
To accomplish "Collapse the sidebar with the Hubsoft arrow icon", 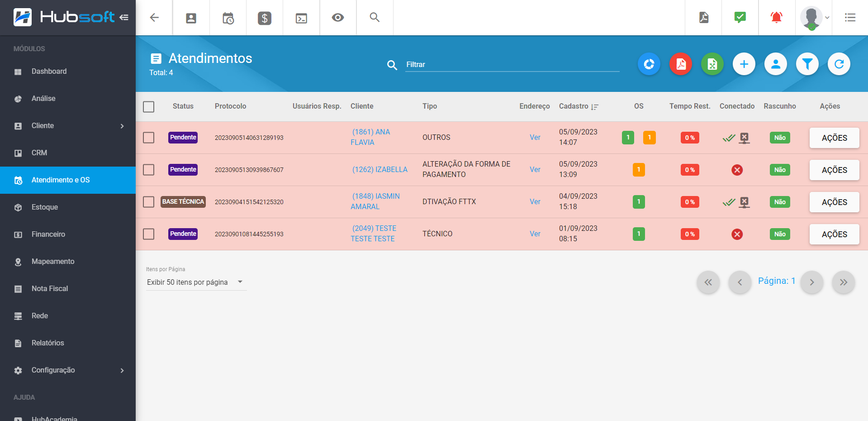I will click(x=124, y=18).
